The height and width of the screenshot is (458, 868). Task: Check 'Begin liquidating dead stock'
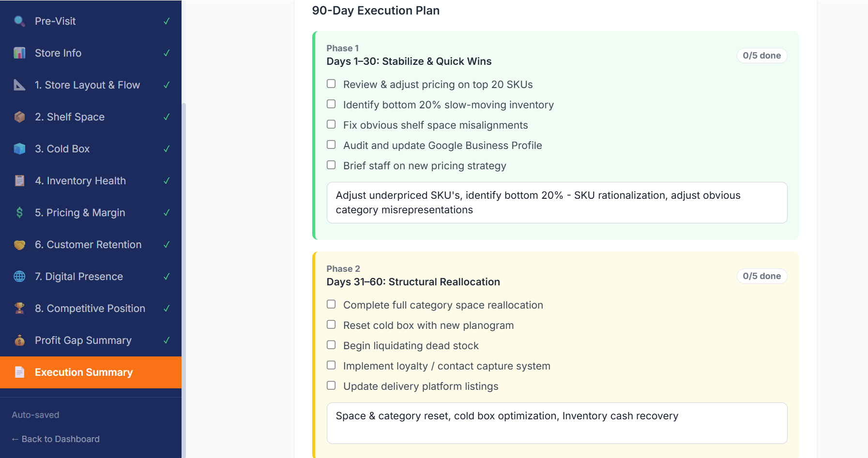[331, 344]
